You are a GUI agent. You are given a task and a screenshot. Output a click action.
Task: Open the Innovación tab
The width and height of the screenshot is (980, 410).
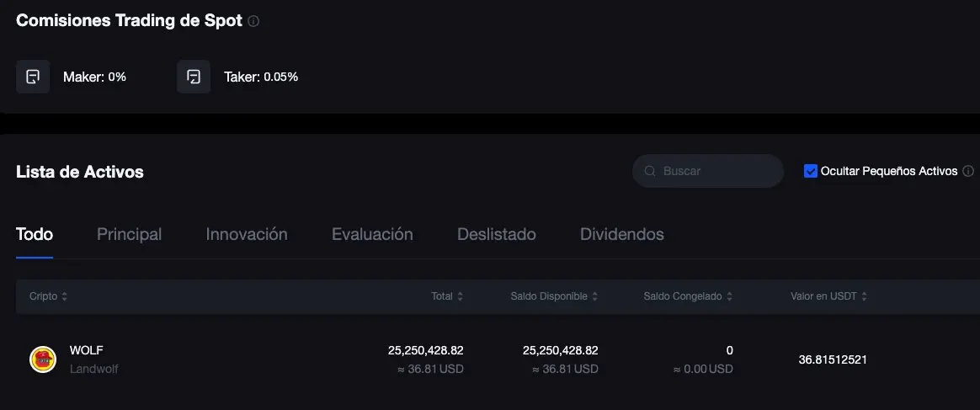247,234
